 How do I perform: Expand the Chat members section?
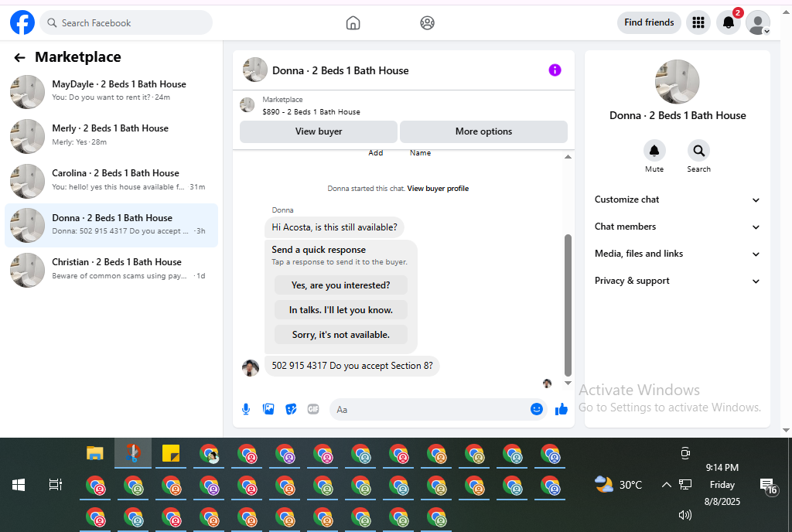[677, 227]
